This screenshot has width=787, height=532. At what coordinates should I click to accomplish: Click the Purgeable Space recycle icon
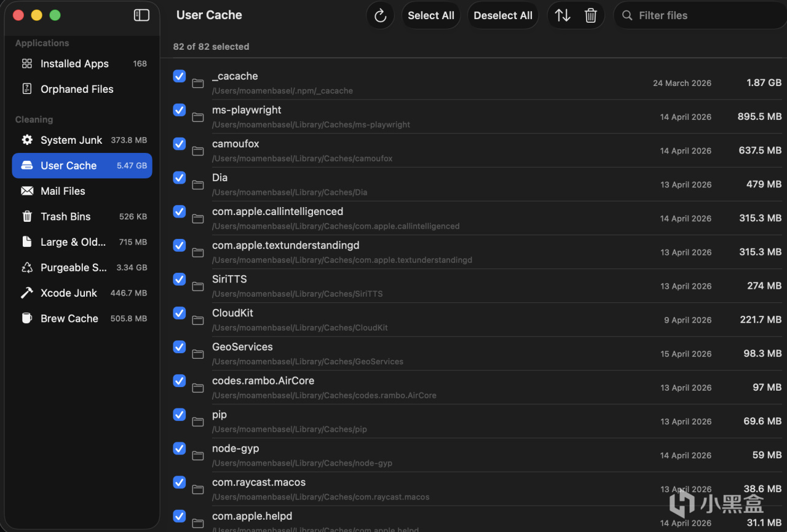point(27,267)
